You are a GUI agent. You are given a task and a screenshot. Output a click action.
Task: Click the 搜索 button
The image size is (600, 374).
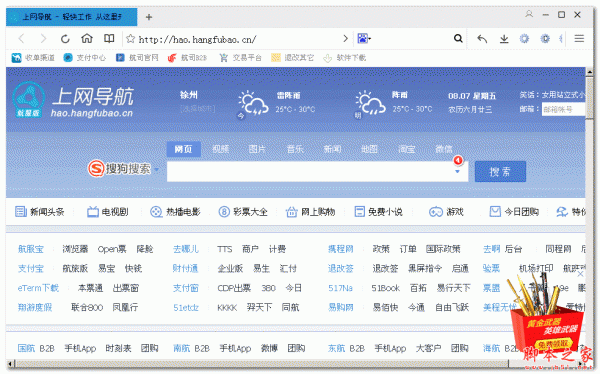pyautogui.click(x=500, y=171)
